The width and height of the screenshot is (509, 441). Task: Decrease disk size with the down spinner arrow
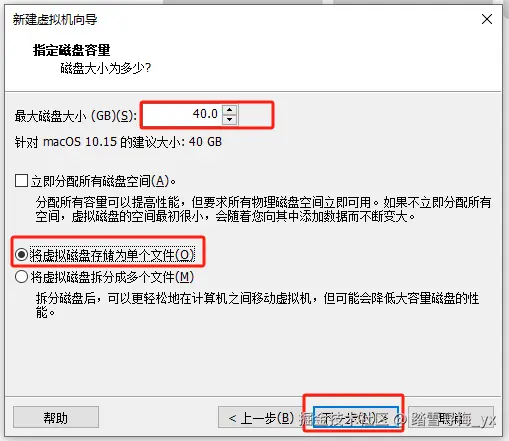coord(229,120)
